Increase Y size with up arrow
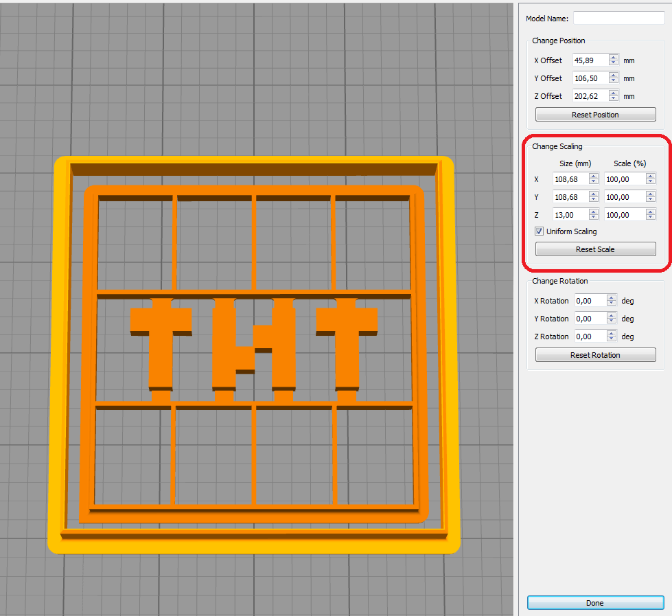Image resolution: width=672 pixels, height=616 pixels. pyautogui.click(x=594, y=194)
